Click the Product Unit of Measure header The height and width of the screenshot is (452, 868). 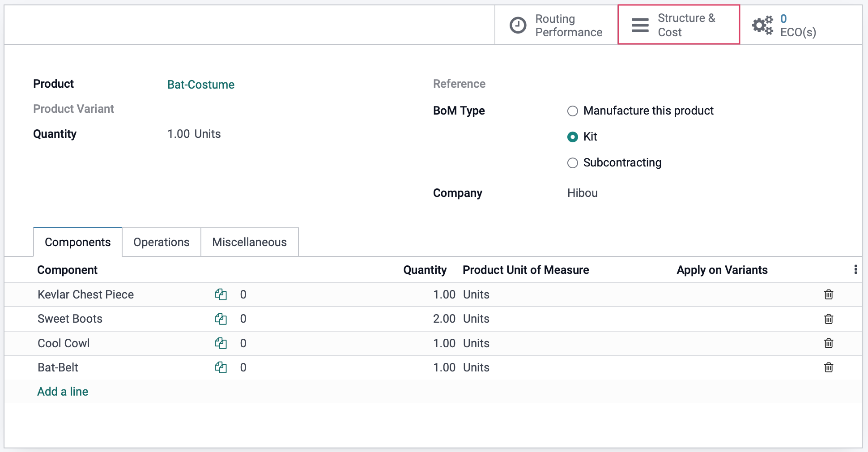pos(526,270)
